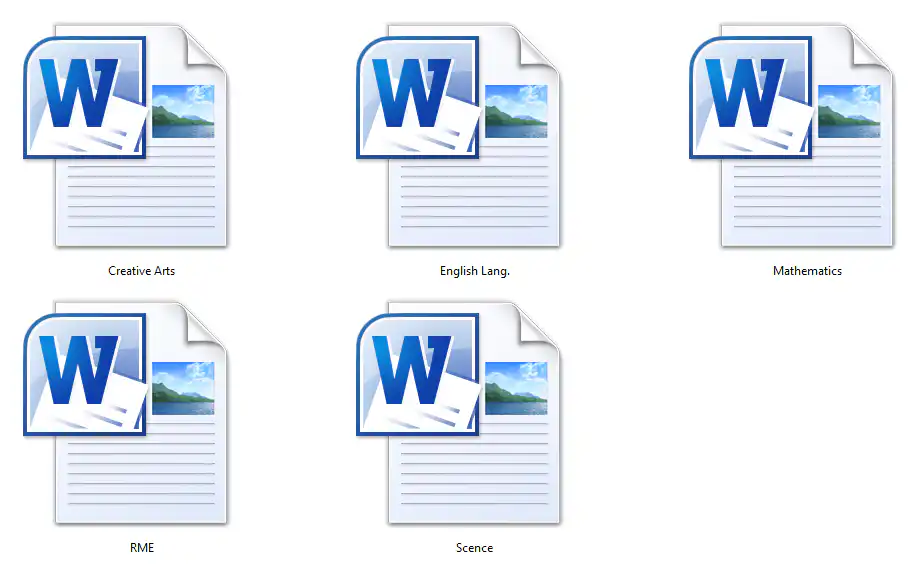919x564 pixels.
Task: Click the landscape picture on English Lang. icon
Action: pyautogui.click(x=516, y=111)
